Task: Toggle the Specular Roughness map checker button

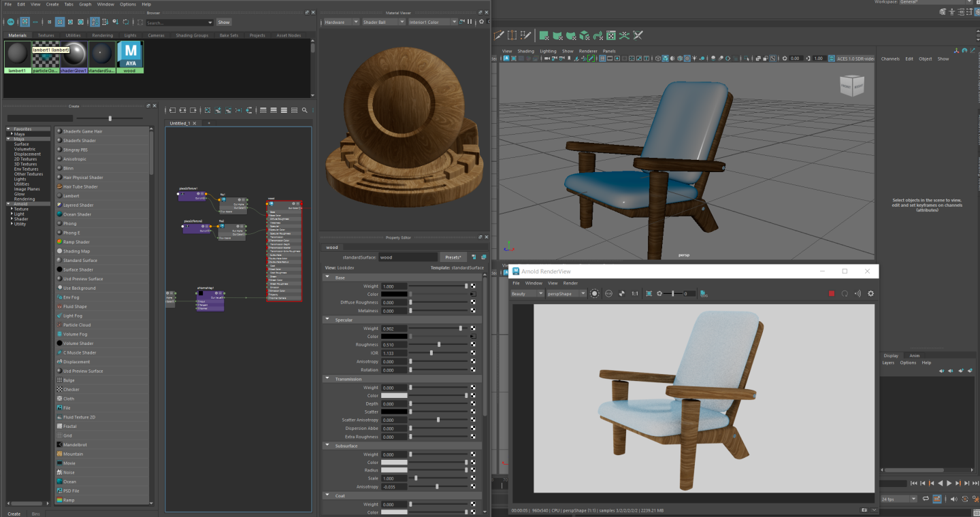Action: pos(473,345)
